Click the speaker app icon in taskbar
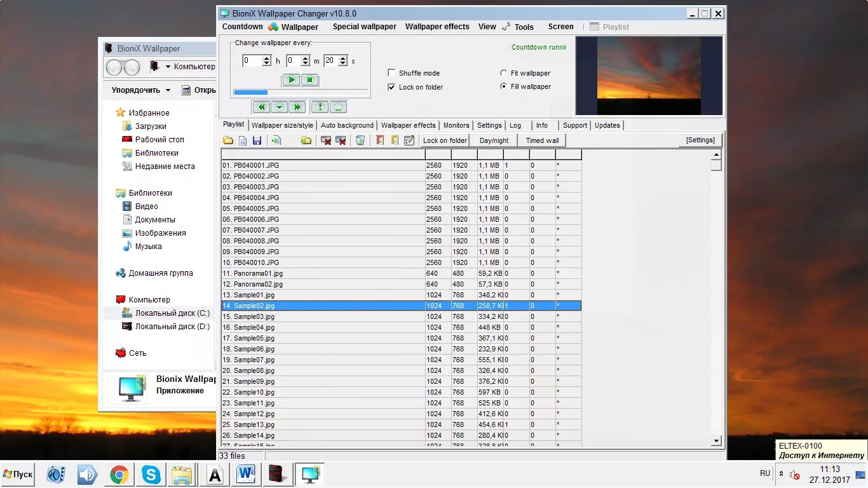Viewport: 868px width, 488px height. [87, 475]
